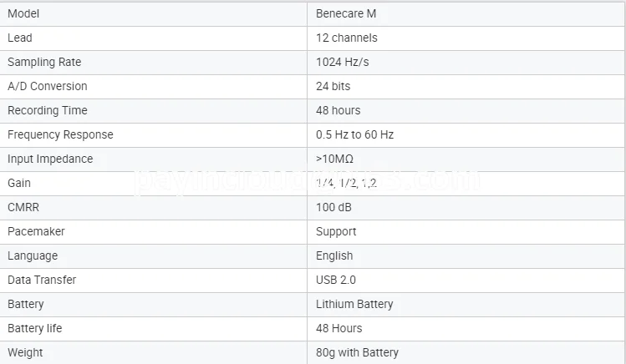The height and width of the screenshot is (364, 626).
Task: Click the "Sampling Rate" row label
Action: pyautogui.click(x=44, y=62)
